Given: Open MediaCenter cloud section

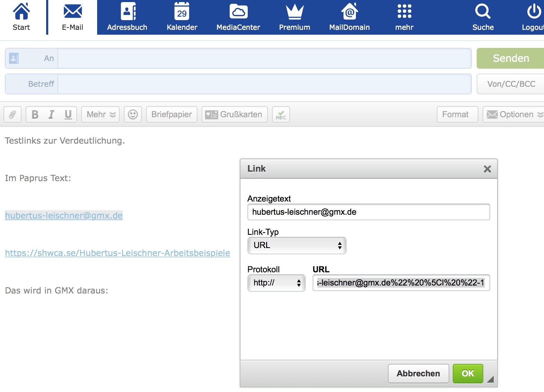Looking at the screenshot, I should click(238, 17).
